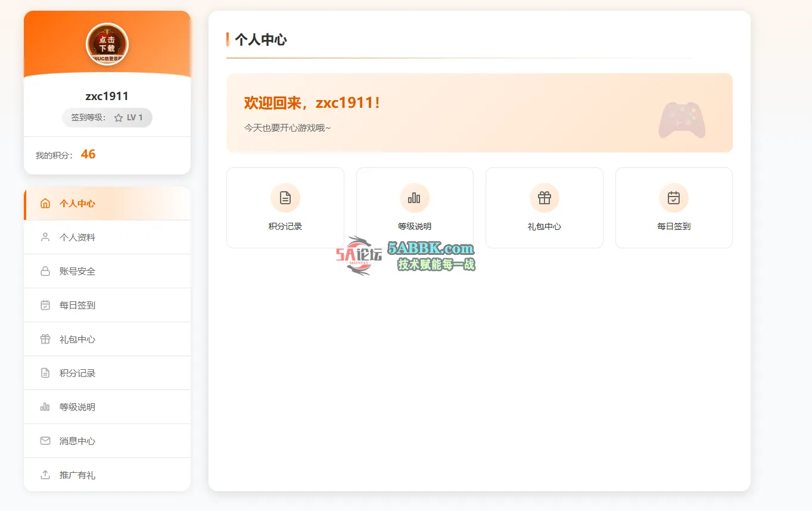Click your points total showing 46

point(88,154)
